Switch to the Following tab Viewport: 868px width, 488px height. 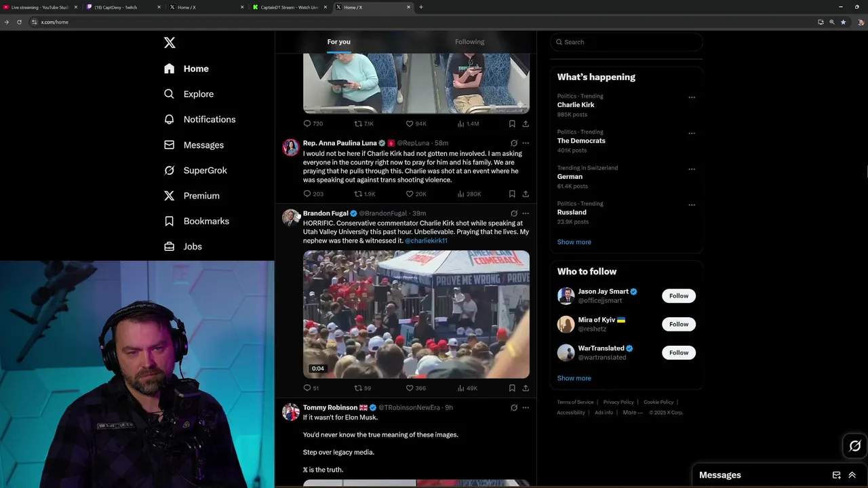point(469,42)
